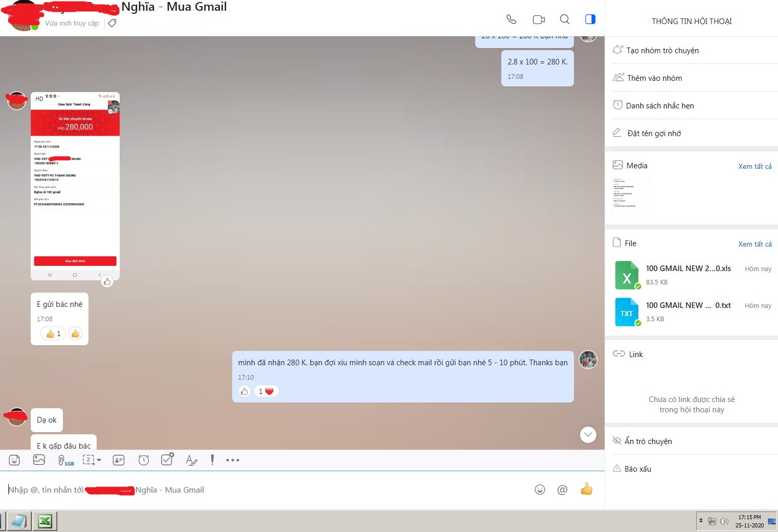Search messages with the magnifier icon

(565, 19)
